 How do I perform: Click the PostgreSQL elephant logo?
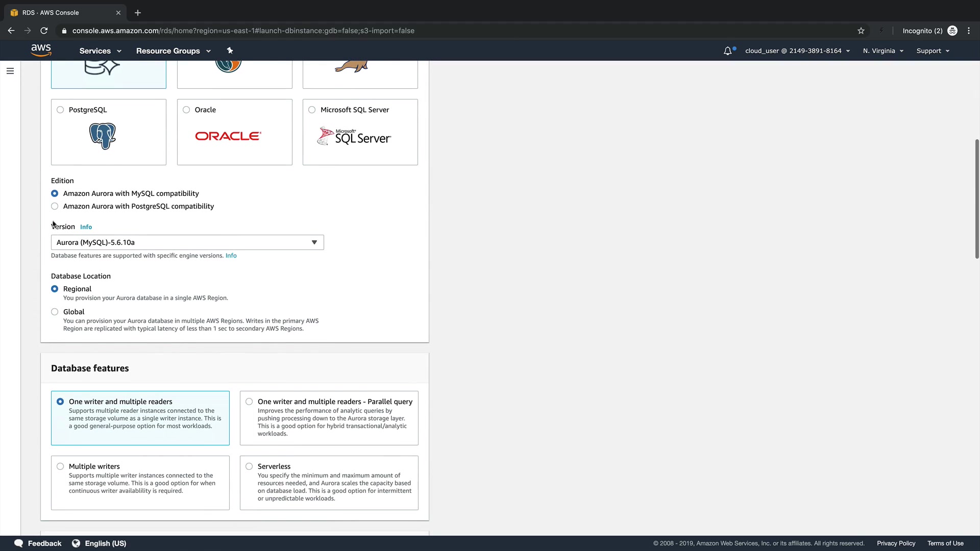point(103,136)
